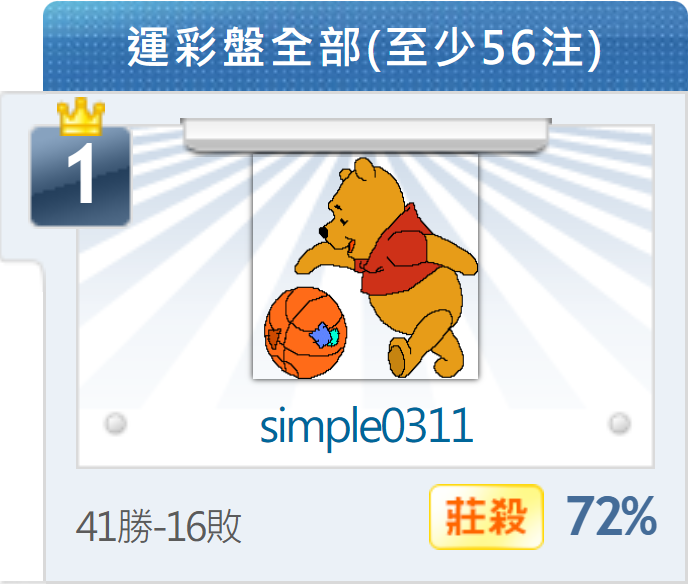
Task: Click the rank number 1 badge
Action: 80,176
